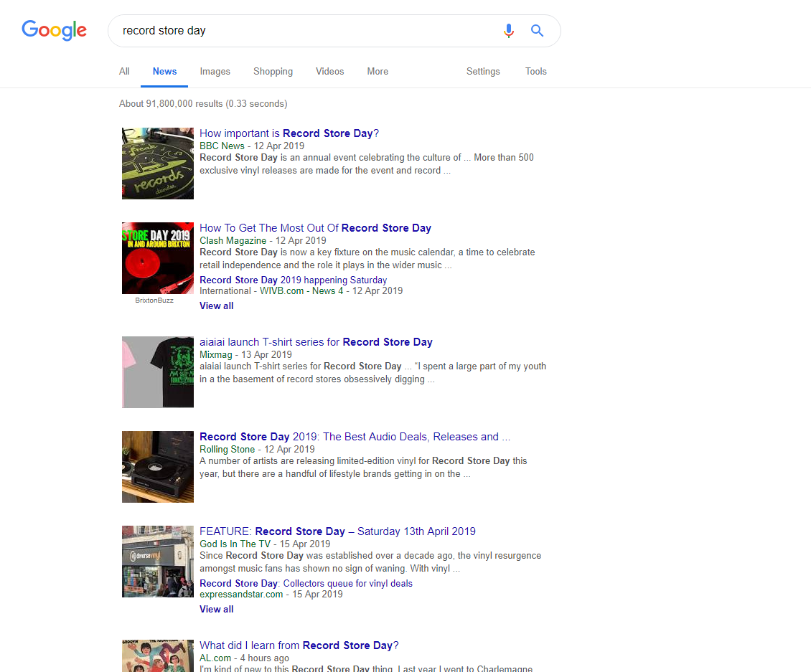Click the BBC News vinyl record thumbnail
This screenshot has width=811, height=672.
coord(158,164)
